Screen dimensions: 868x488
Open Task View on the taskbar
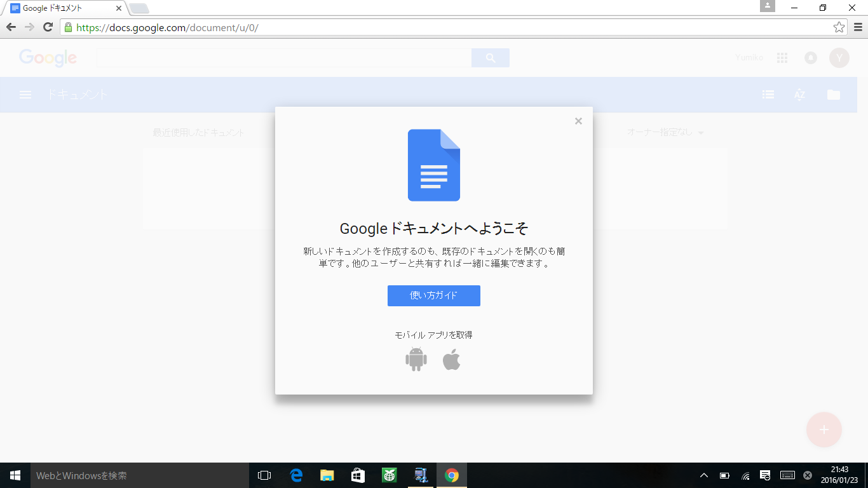(264, 475)
